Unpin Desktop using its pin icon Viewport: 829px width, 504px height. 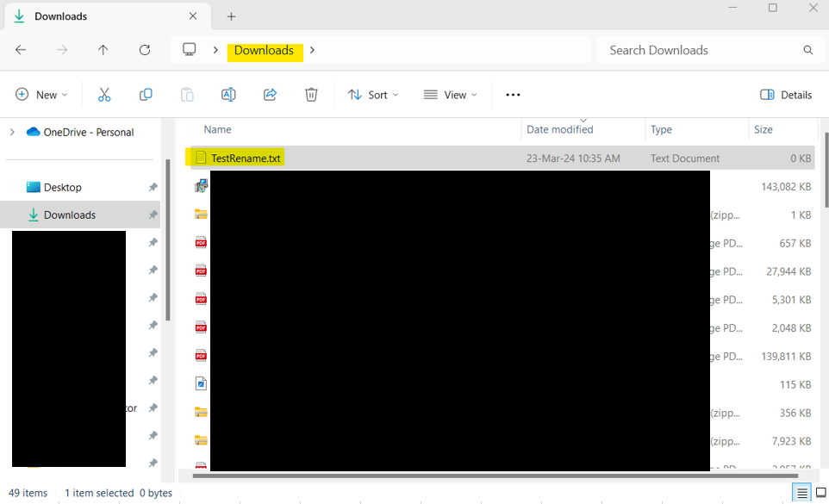click(x=153, y=187)
